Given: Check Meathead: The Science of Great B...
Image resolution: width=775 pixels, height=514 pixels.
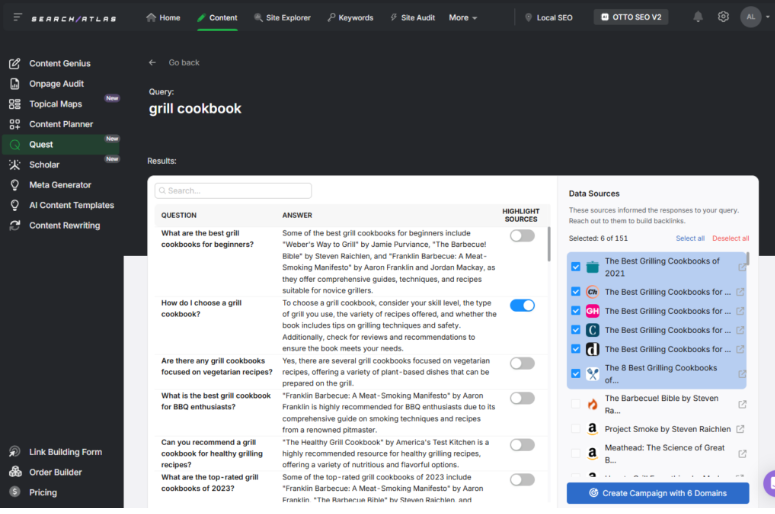Looking at the screenshot, I should pyautogui.click(x=575, y=454).
